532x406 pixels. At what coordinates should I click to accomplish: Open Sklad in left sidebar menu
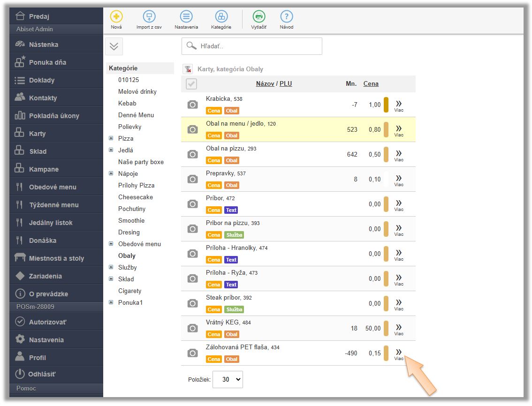click(x=38, y=151)
